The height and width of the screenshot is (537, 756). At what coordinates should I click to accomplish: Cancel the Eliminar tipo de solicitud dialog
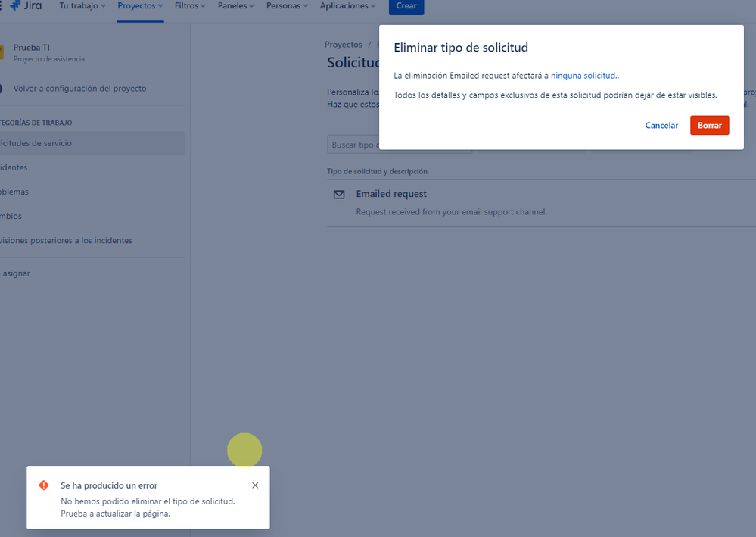(x=661, y=126)
